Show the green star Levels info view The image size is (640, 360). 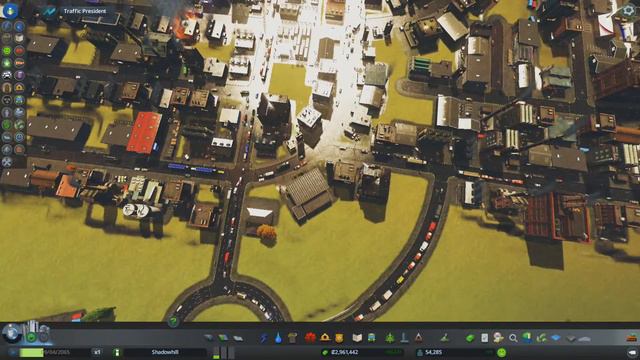click(x=7, y=63)
